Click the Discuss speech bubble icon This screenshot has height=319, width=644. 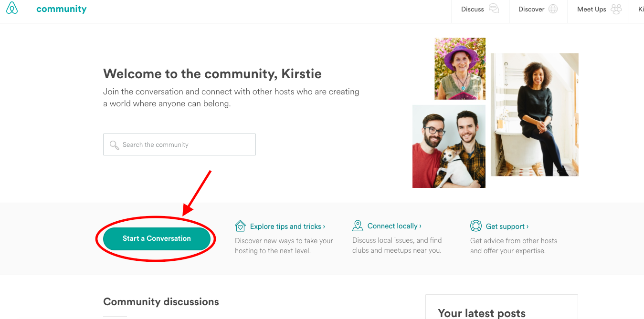pyautogui.click(x=493, y=9)
